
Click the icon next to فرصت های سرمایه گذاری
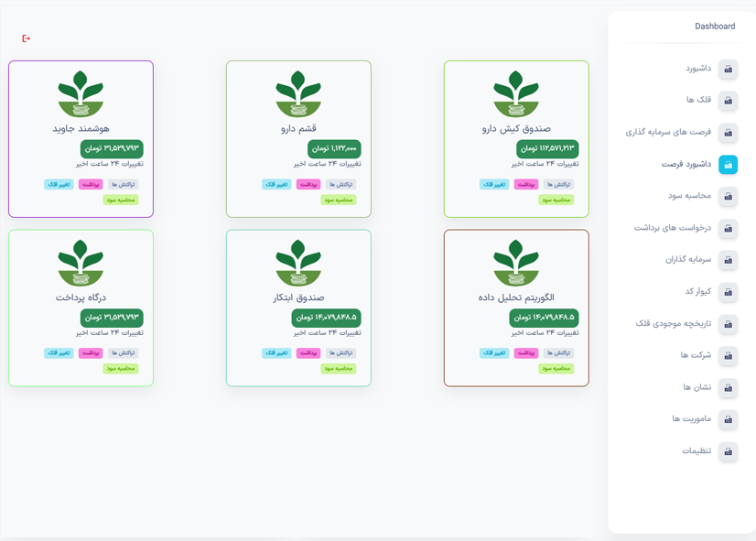click(x=729, y=133)
